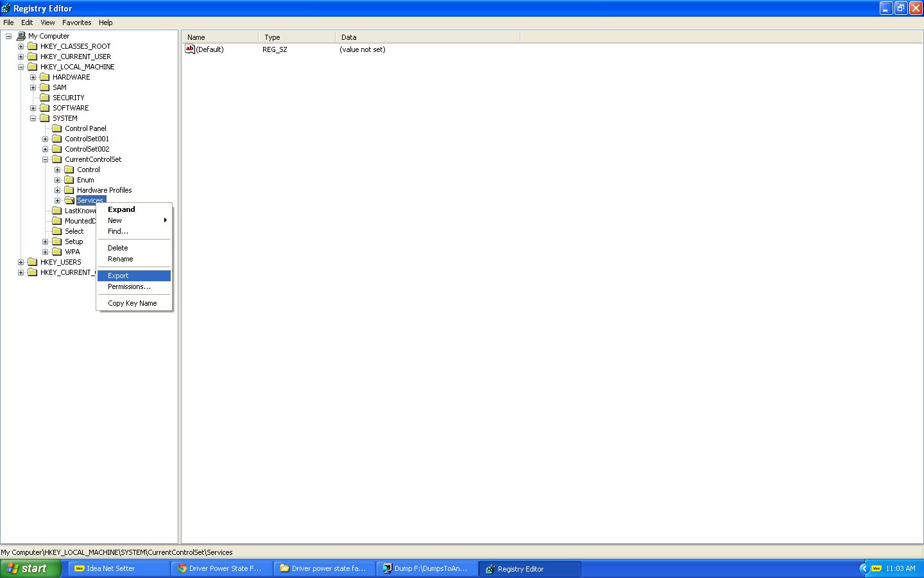Click the Driver Power State taskbar button
924x578 pixels.
click(x=221, y=568)
